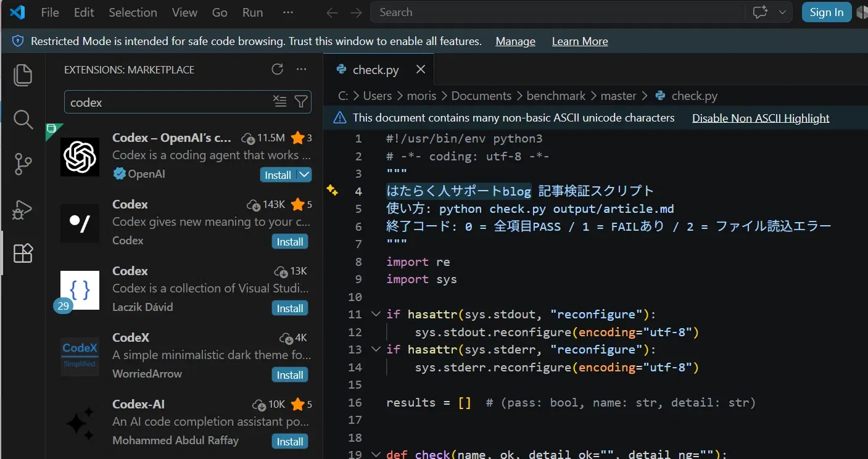
Task: Open the Run and Debug view
Action: click(23, 209)
